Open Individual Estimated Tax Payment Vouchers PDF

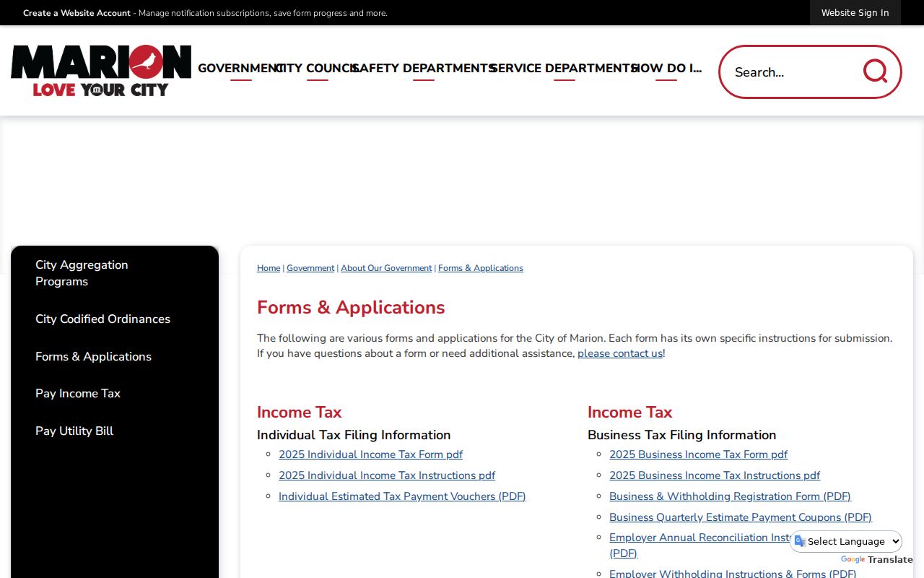(x=402, y=496)
